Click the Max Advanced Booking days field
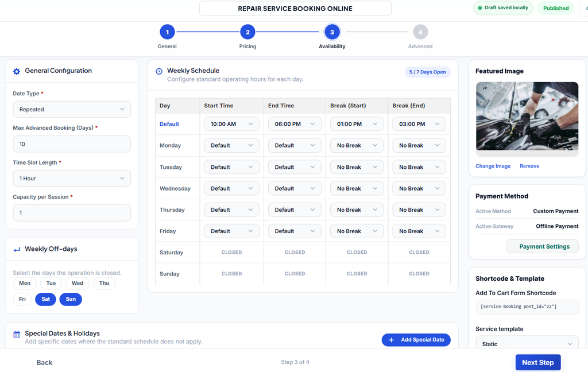Image resolution: width=588 pixels, height=372 pixels. [x=72, y=144]
